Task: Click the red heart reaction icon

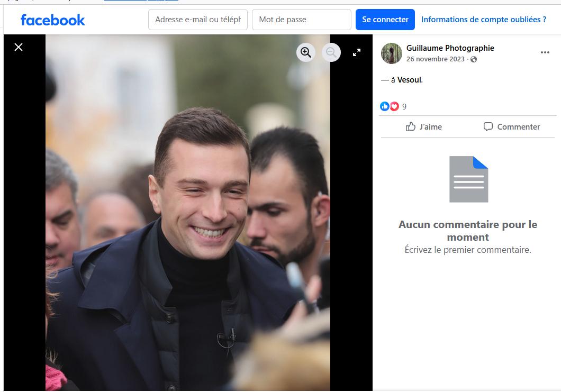Action: pos(394,106)
